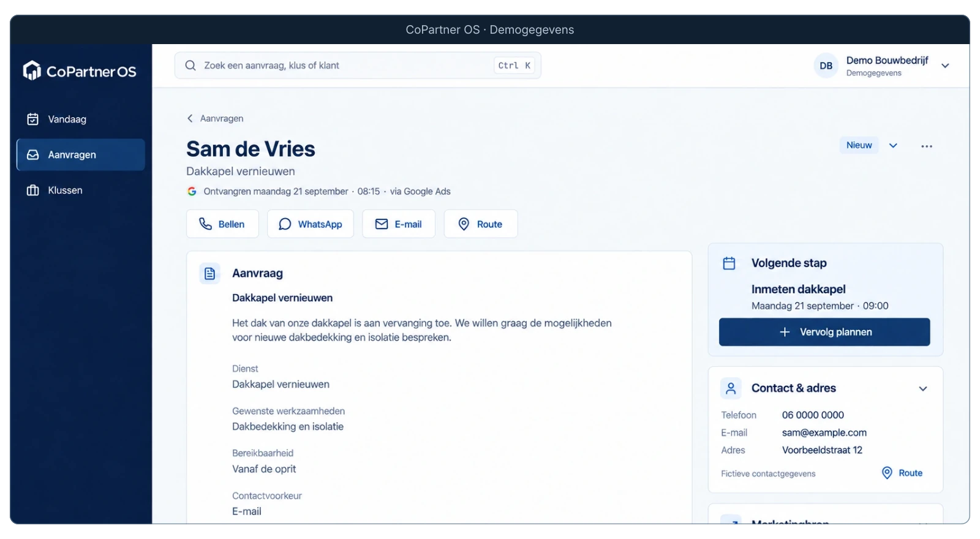The width and height of the screenshot is (980, 539).
Task: Click the Google source icon
Action: click(x=192, y=191)
